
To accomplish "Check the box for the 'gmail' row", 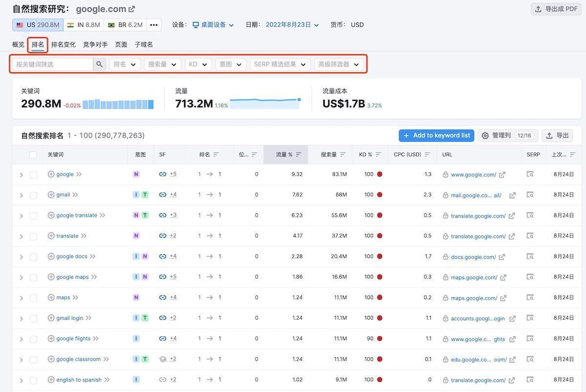I will [33, 195].
